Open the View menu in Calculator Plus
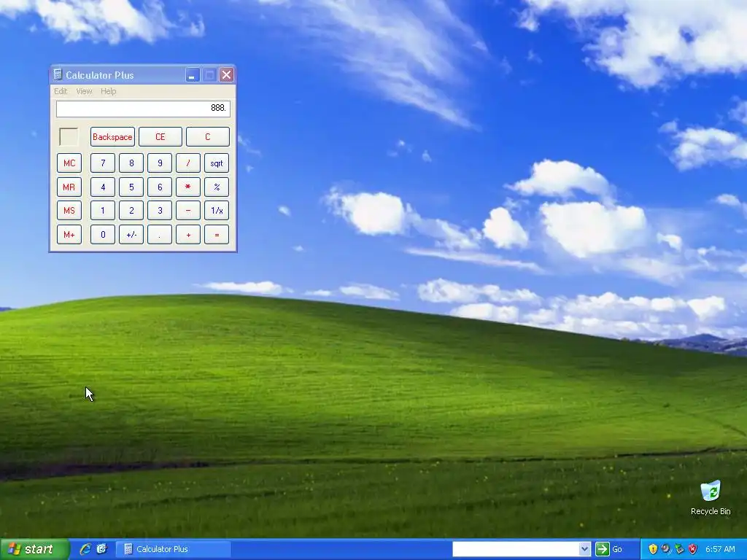This screenshot has height=560, width=747. (84, 91)
